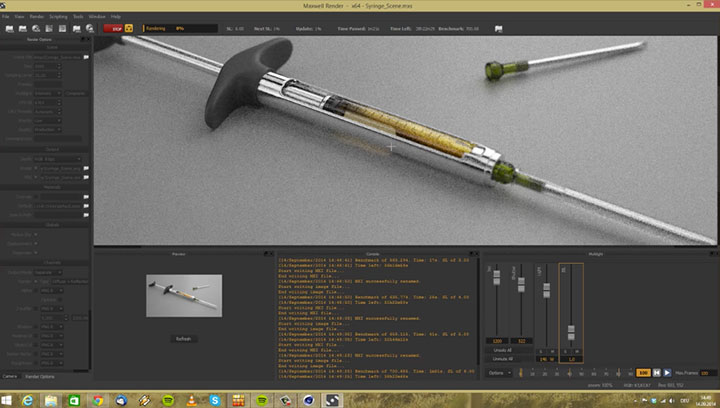Open the Render menu
The height and width of the screenshot is (408, 720).
[x=37, y=17]
